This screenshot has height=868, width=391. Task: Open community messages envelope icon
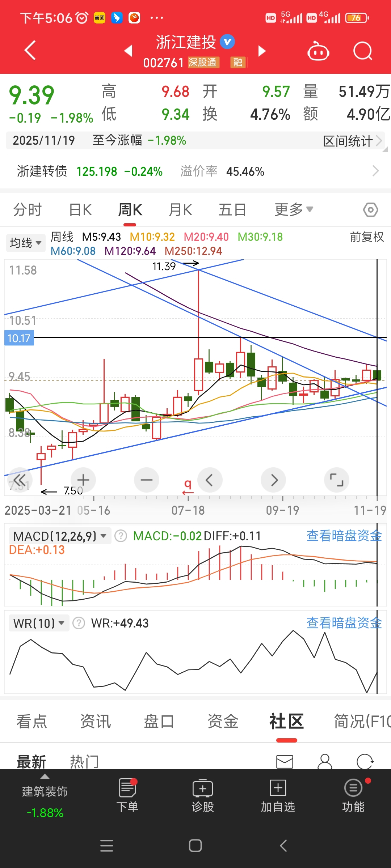click(285, 761)
